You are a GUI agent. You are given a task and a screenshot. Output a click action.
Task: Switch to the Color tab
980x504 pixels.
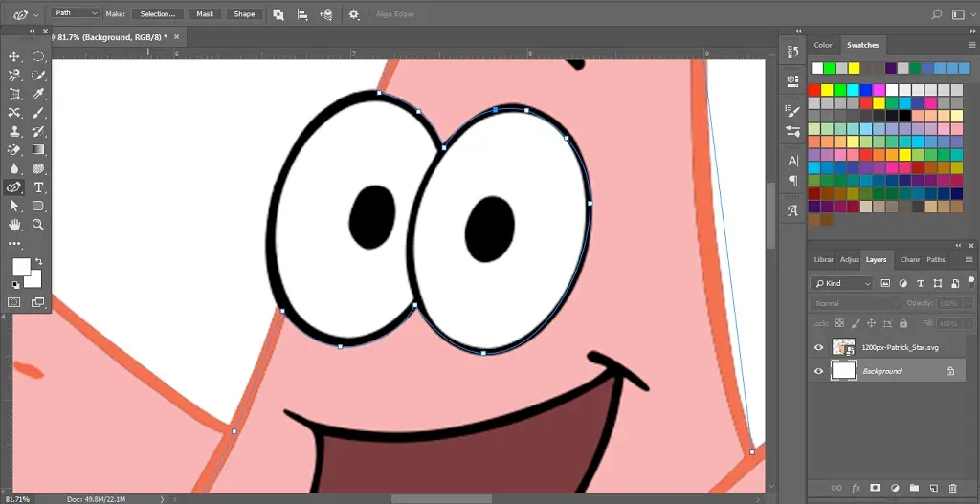coord(822,45)
